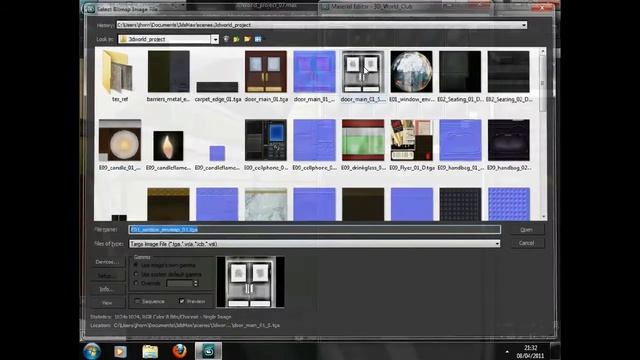
Task: Click the door specular preview image
Action: [x=250, y=282]
